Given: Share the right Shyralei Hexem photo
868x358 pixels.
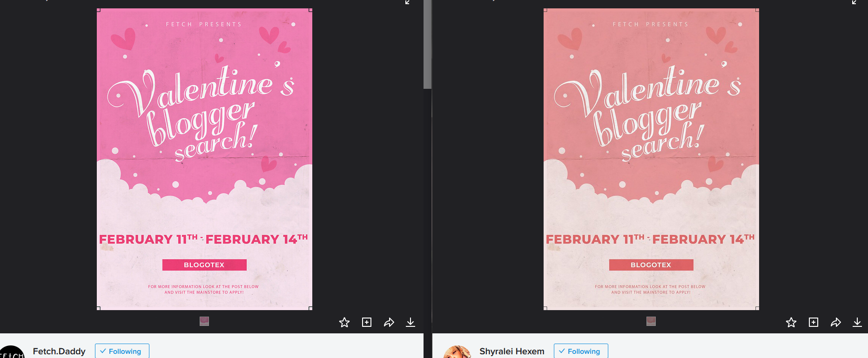Looking at the screenshot, I should (x=836, y=322).
